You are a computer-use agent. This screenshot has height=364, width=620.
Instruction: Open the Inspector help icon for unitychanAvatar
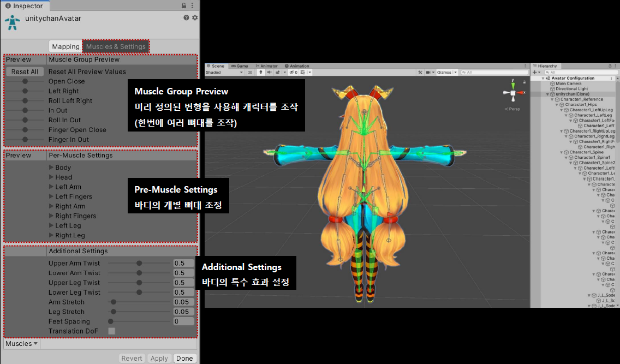pyautogui.click(x=186, y=17)
